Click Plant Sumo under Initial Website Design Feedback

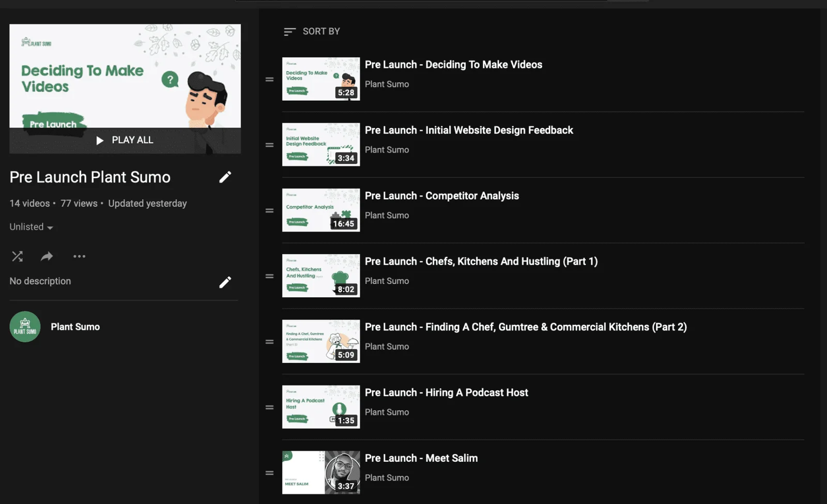387,150
